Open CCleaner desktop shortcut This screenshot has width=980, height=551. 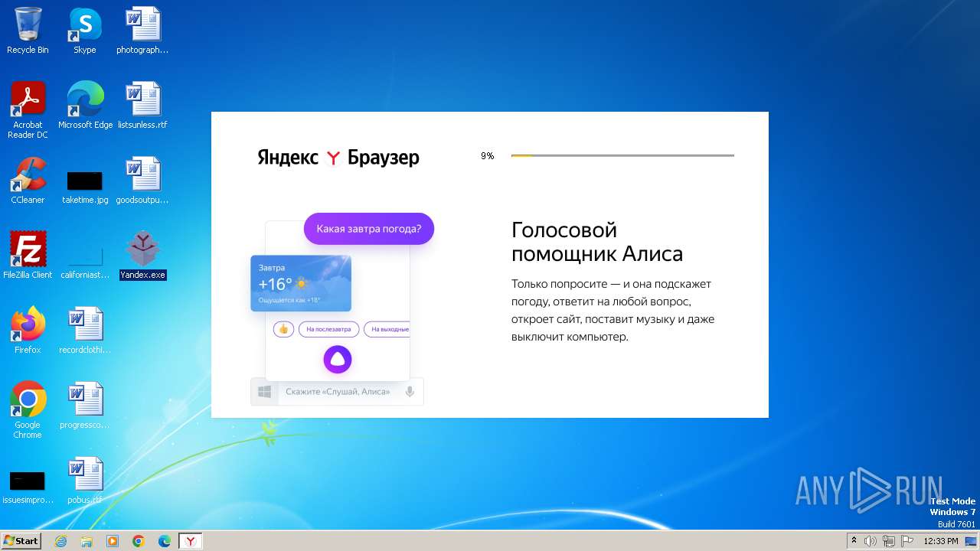point(28,181)
